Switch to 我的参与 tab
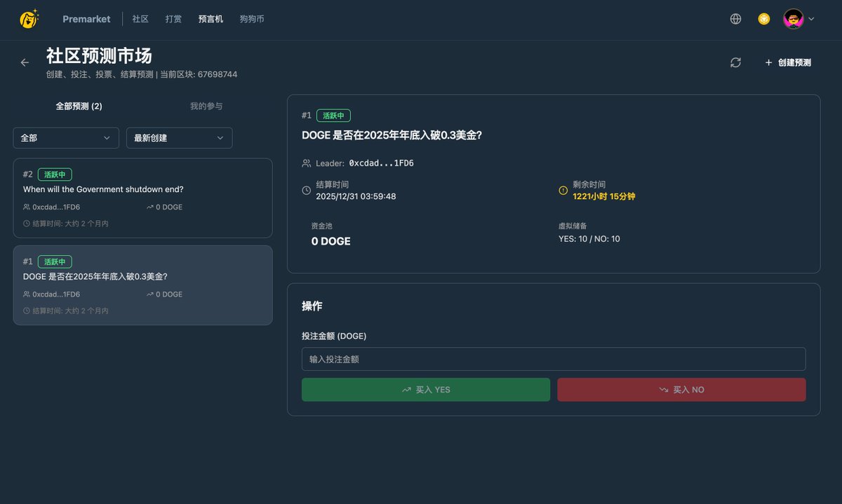 [206, 107]
